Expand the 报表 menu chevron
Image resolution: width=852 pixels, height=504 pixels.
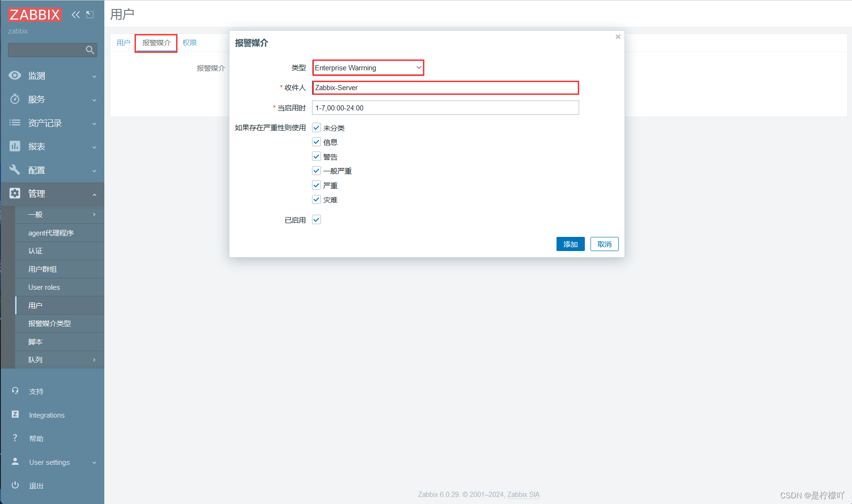pos(94,147)
